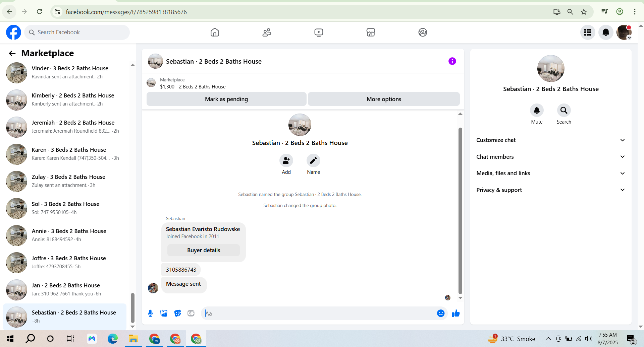Click Mark as pending button
Screen dimensions: 644x347
tap(226, 99)
